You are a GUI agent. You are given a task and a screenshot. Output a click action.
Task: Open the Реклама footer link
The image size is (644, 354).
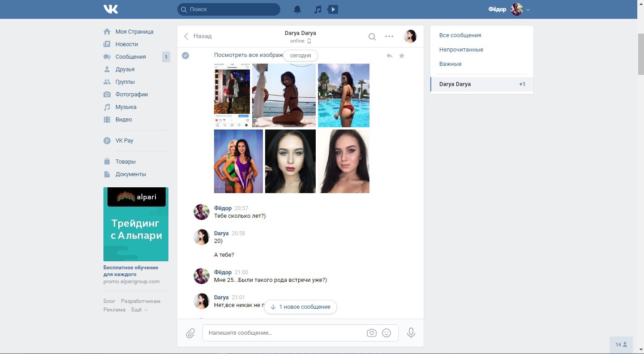[114, 310]
